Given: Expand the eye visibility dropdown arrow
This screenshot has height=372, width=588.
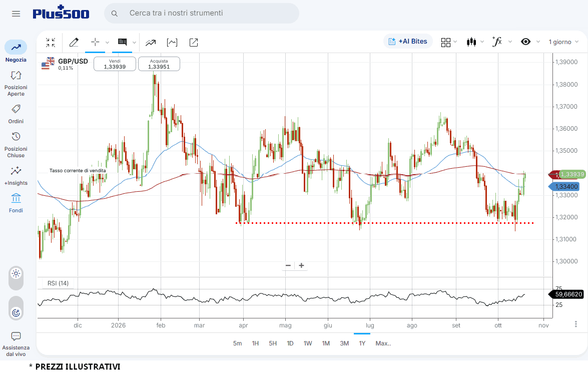Looking at the screenshot, I should [x=538, y=42].
